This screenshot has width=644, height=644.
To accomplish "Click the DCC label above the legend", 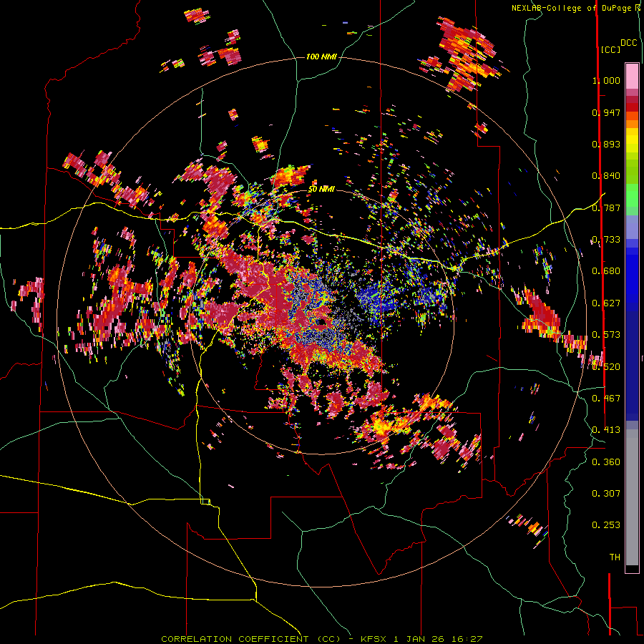I will (x=628, y=43).
